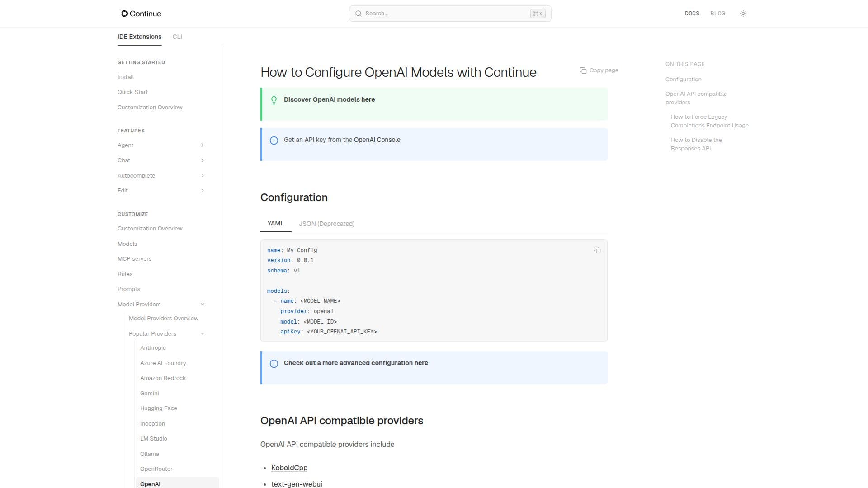Select Anthropic provider in sidebar

coord(153,348)
